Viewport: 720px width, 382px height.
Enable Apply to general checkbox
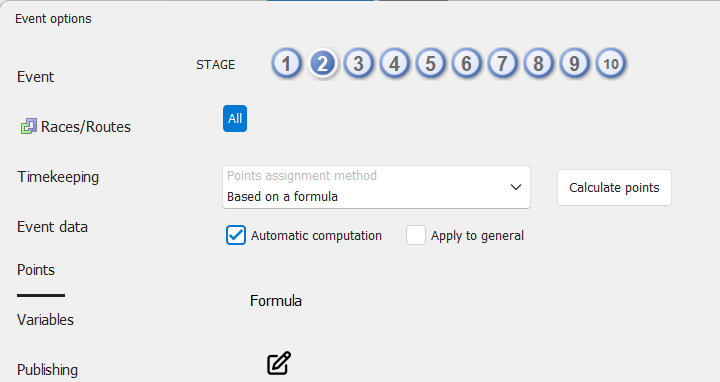click(416, 235)
